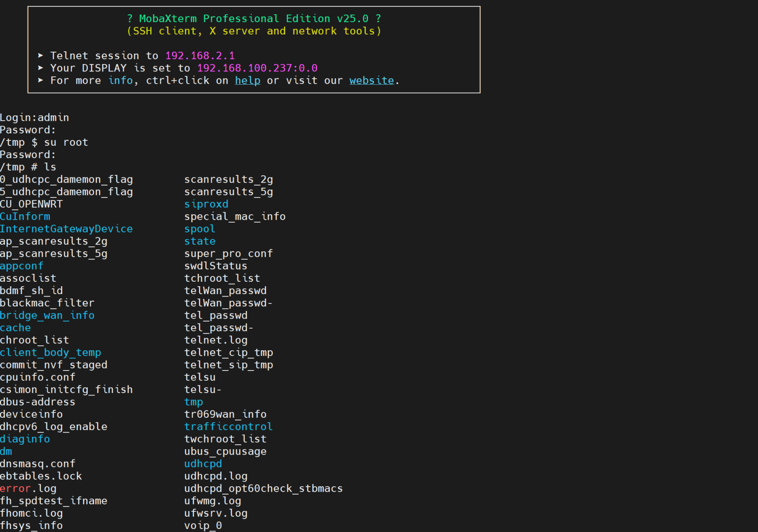This screenshot has height=532, width=758.
Task: Open the help link in the banner
Action: 248,80
